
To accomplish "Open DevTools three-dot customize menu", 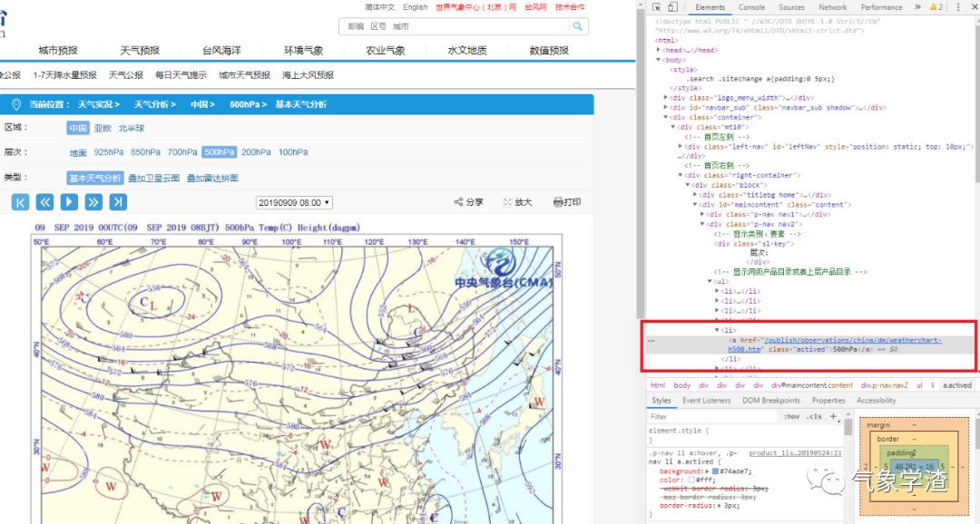I will point(957,7).
